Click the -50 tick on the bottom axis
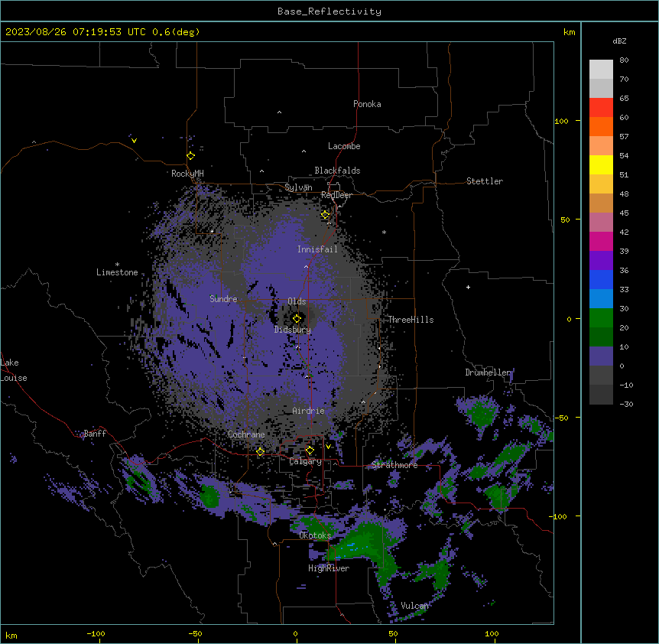The height and width of the screenshot is (644, 659). tap(195, 633)
